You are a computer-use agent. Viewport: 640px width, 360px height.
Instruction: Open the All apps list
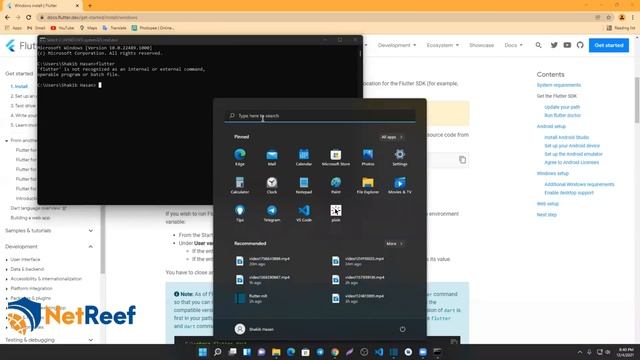pos(391,137)
